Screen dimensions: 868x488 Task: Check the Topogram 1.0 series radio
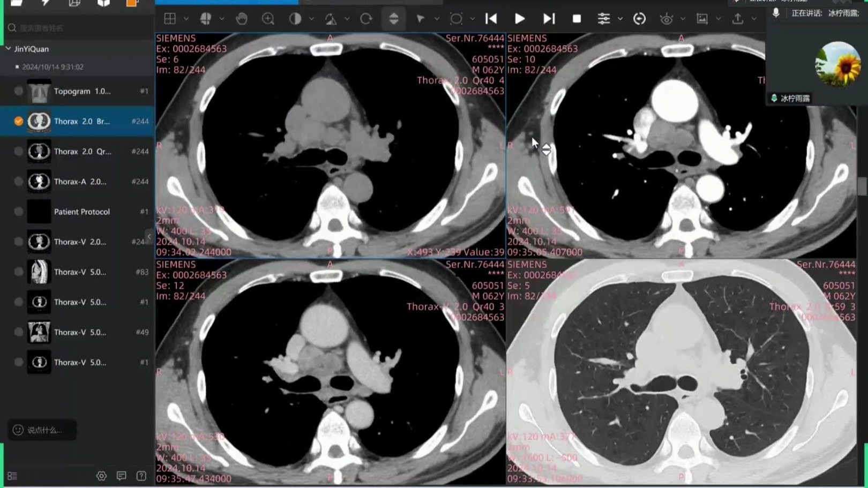click(x=19, y=91)
